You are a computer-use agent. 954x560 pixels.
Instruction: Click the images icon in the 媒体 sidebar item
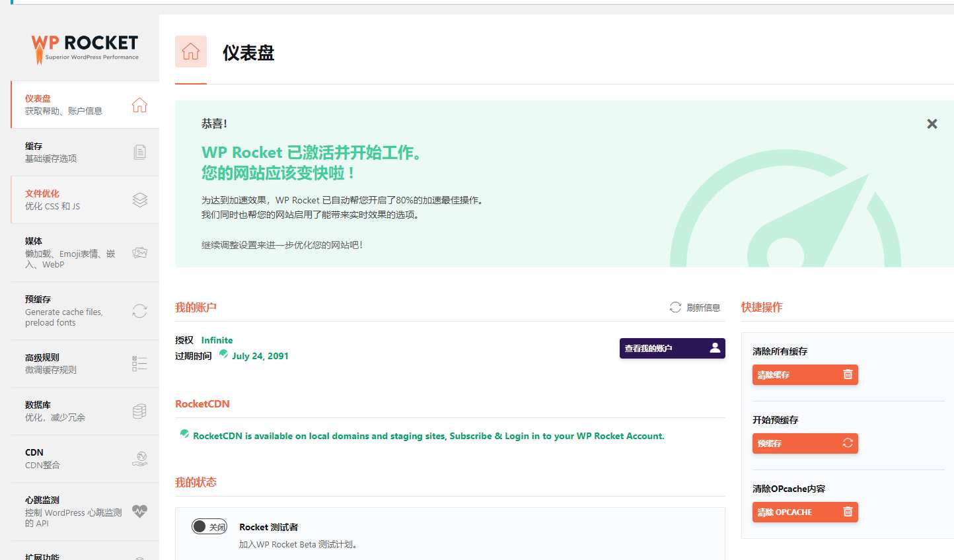click(x=139, y=253)
